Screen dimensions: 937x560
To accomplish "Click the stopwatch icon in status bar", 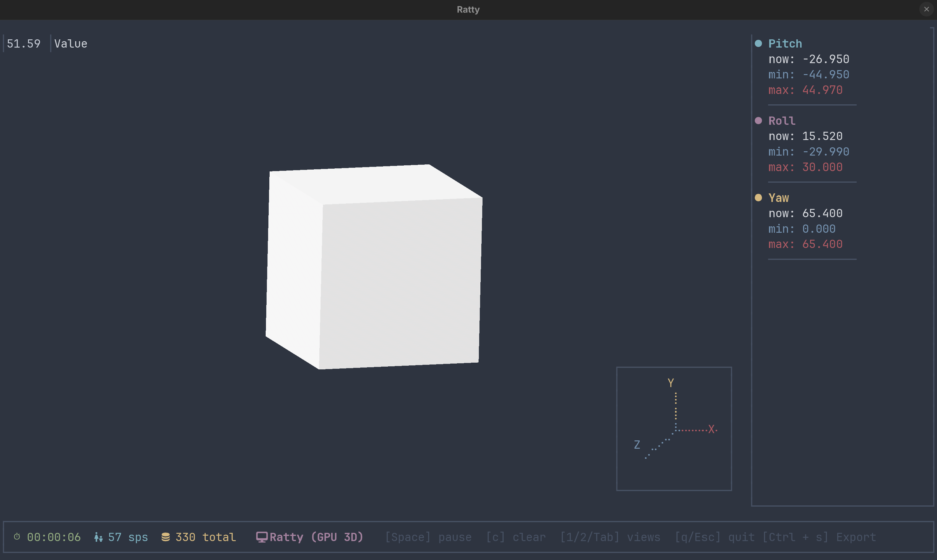I will pyautogui.click(x=17, y=537).
